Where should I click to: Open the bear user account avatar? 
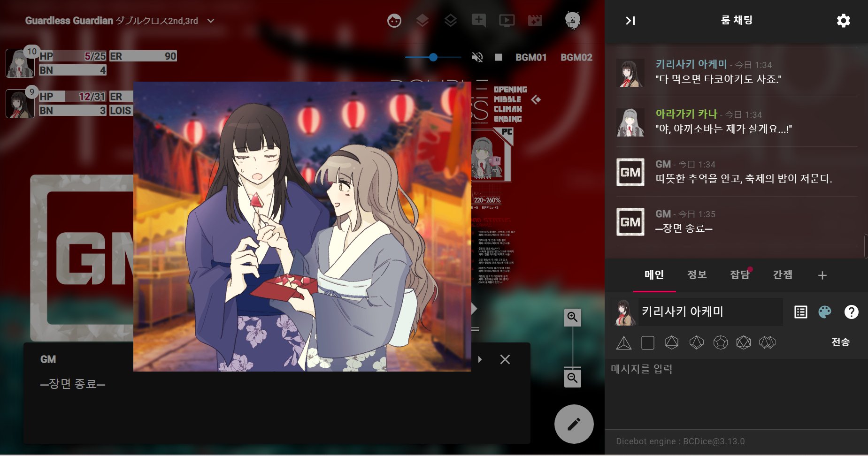(573, 21)
